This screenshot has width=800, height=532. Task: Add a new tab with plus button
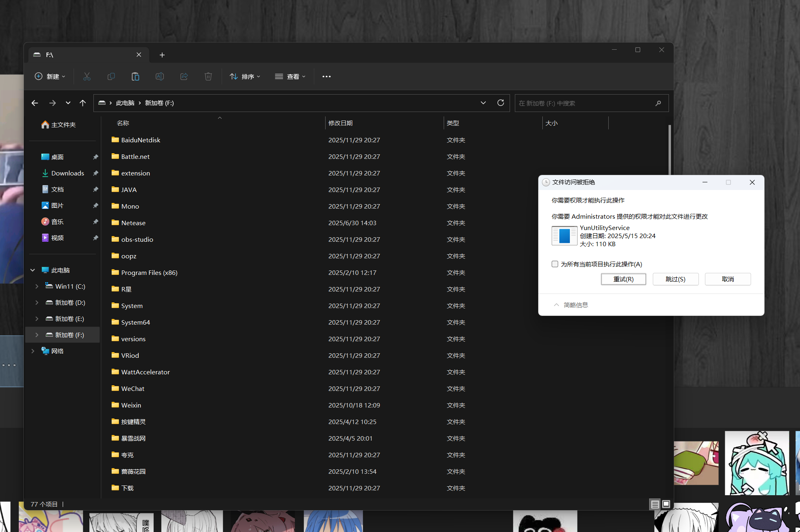click(162, 55)
